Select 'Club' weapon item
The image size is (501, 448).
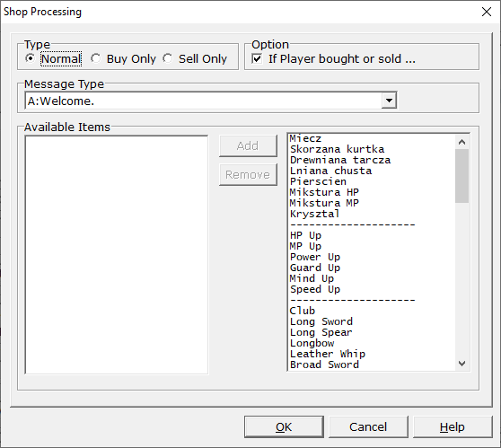372,311
